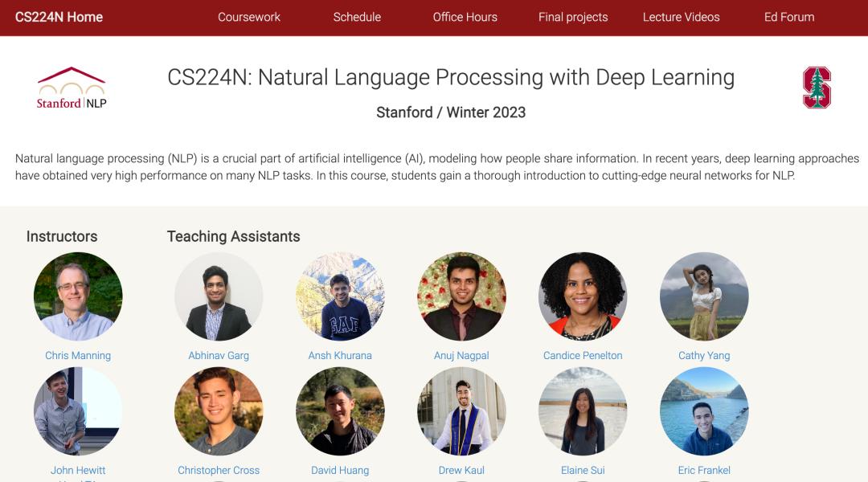The height and width of the screenshot is (482, 868).
Task: Click Drew Kaul's profile photo
Action: pos(461,411)
